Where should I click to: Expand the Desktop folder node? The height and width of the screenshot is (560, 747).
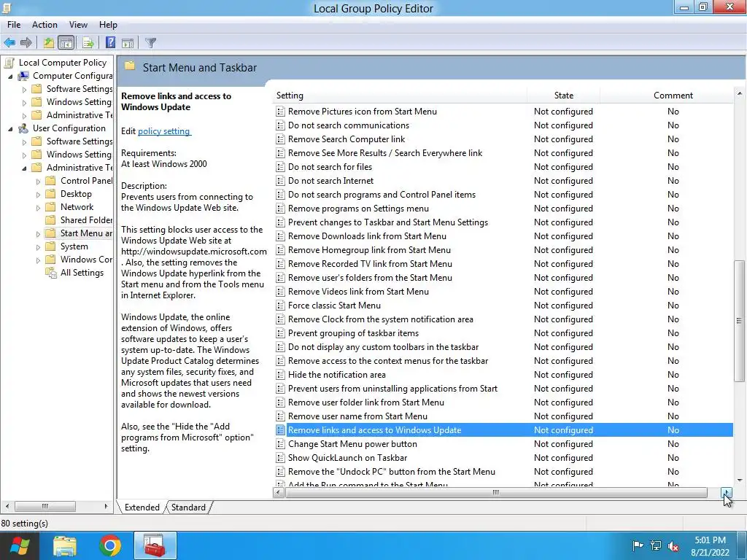pos(38,194)
